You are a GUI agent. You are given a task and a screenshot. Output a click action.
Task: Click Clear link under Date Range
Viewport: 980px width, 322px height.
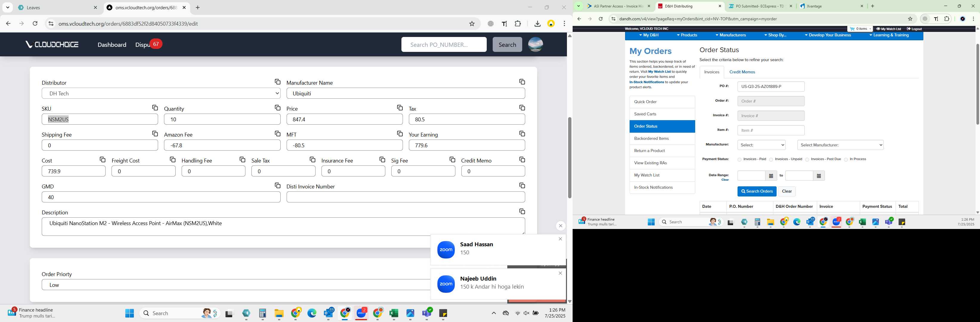point(725,180)
